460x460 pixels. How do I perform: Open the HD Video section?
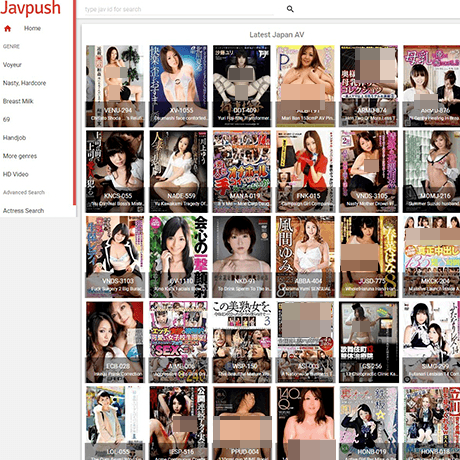[x=16, y=174]
